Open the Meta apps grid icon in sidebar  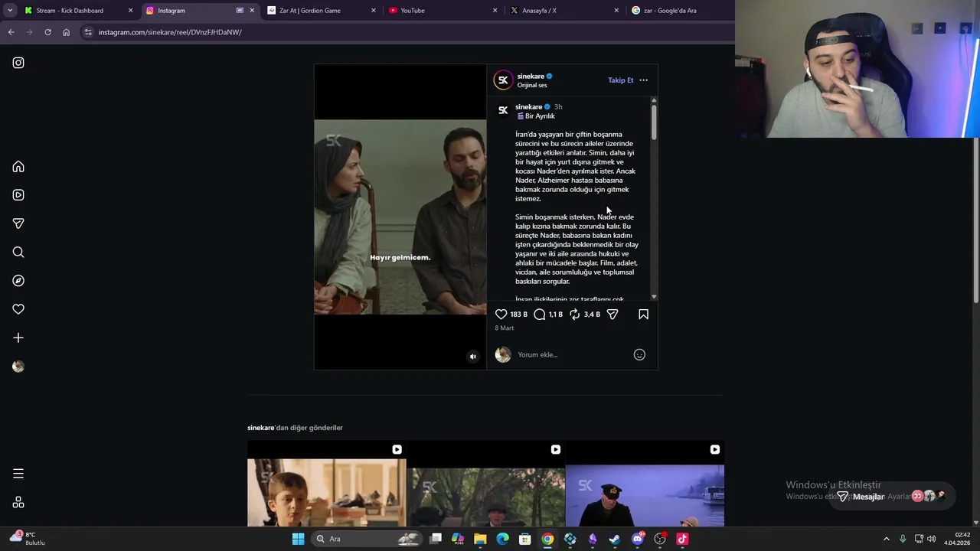coord(18,503)
